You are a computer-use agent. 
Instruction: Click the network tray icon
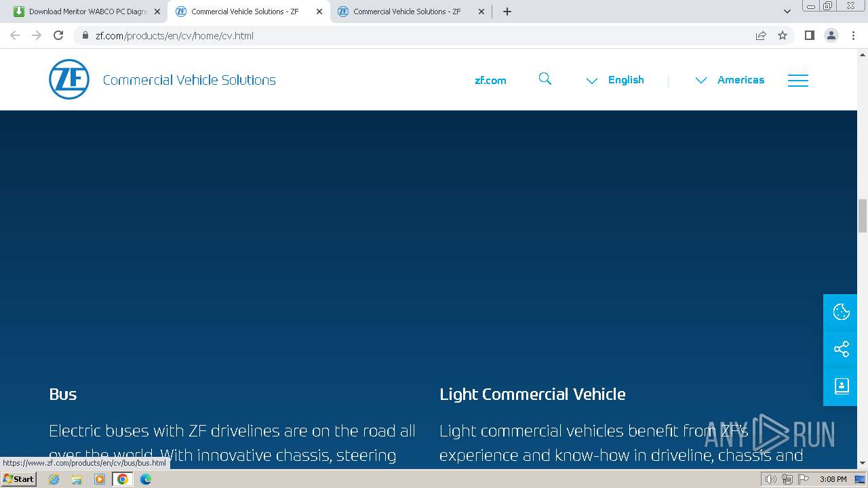[787, 479]
